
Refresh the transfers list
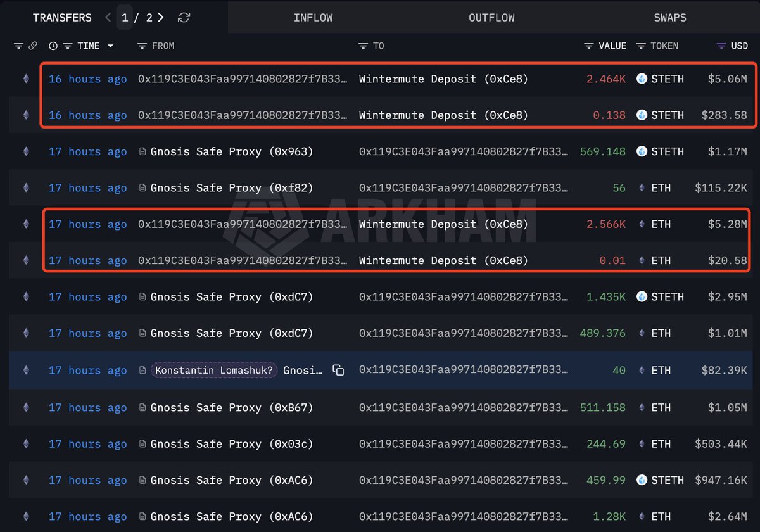(184, 18)
